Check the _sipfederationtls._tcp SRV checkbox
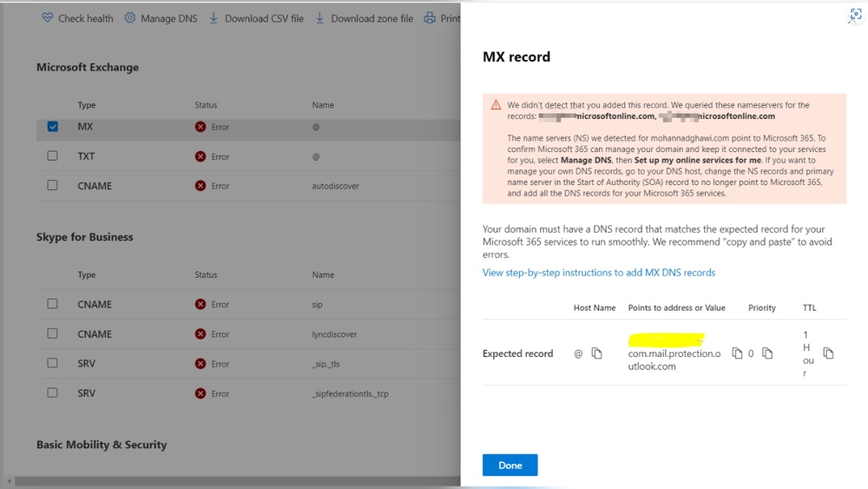This screenshot has width=868, height=489. click(x=53, y=393)
